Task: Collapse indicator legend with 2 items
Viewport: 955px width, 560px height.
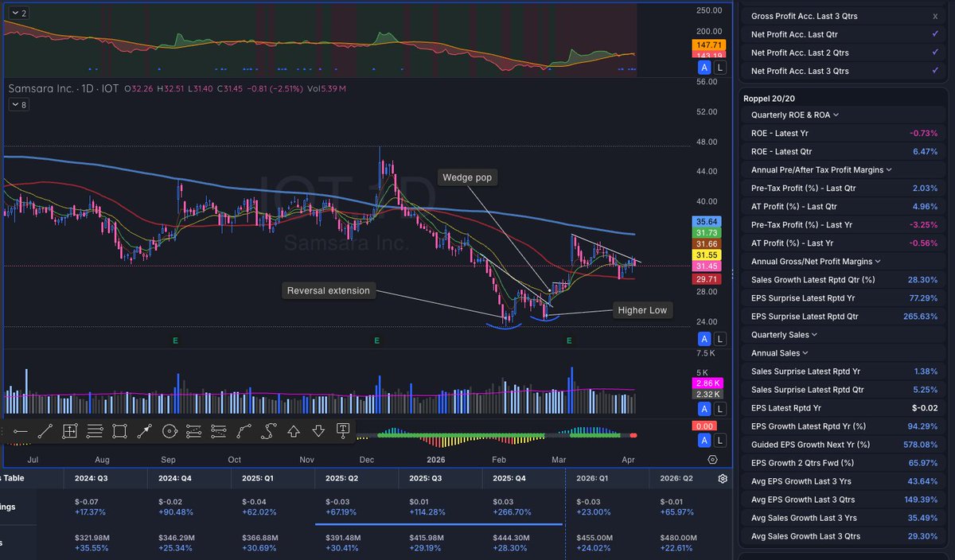Action: 19,14
